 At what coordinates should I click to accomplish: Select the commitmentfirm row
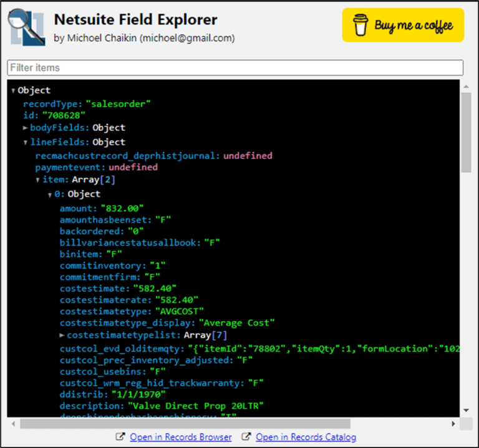click(x=110, y=277)
